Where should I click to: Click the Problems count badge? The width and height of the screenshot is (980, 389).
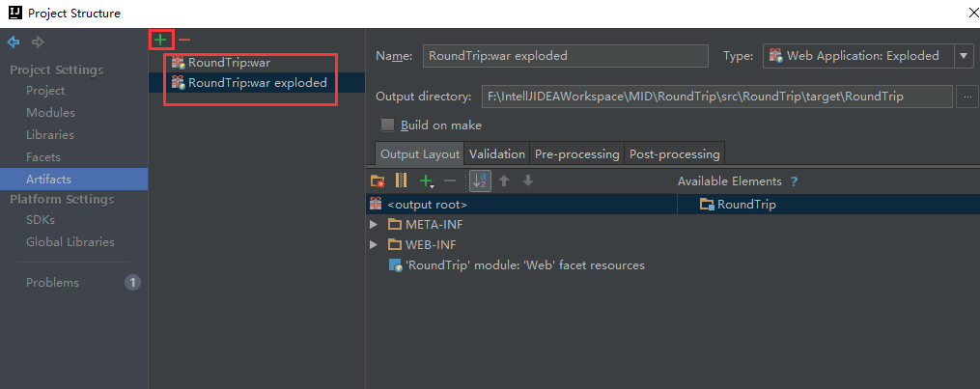pos(132,282)
